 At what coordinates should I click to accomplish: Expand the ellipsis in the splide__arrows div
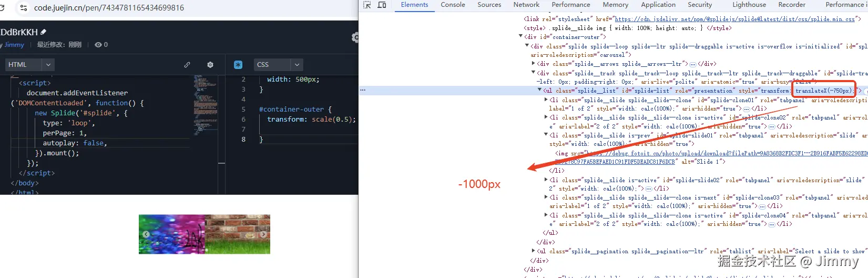[693, 64]
